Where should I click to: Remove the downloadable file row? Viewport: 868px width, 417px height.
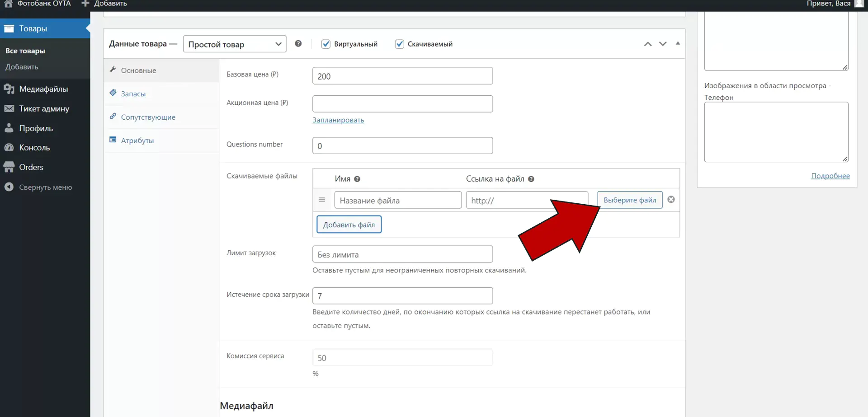[x=671, y=200]
